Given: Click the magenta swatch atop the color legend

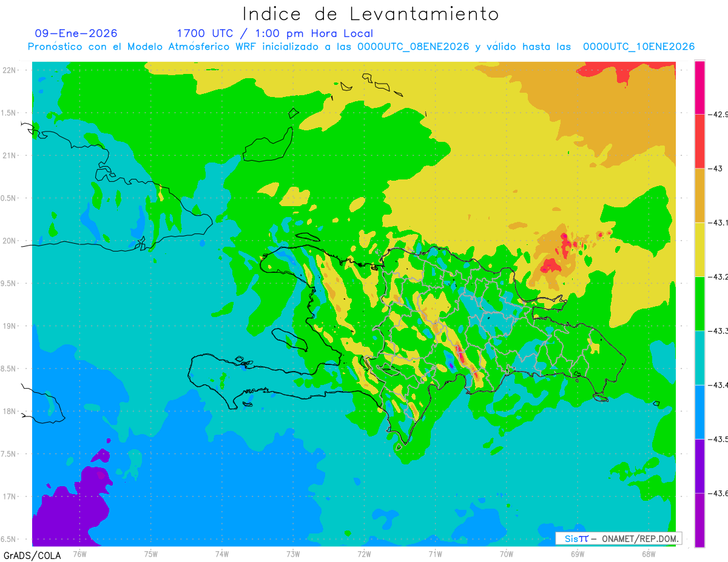Looking at the screenshot, I should [x=699, y=87].
